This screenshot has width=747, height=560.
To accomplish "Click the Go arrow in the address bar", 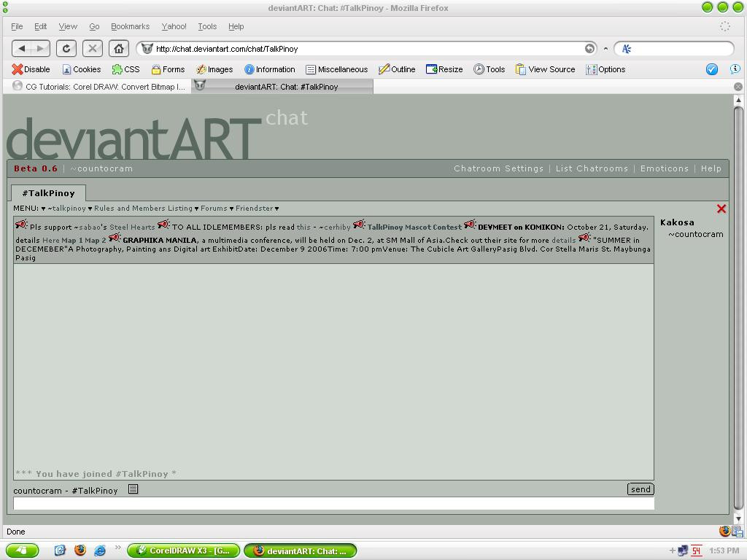I will click(589, 49).
